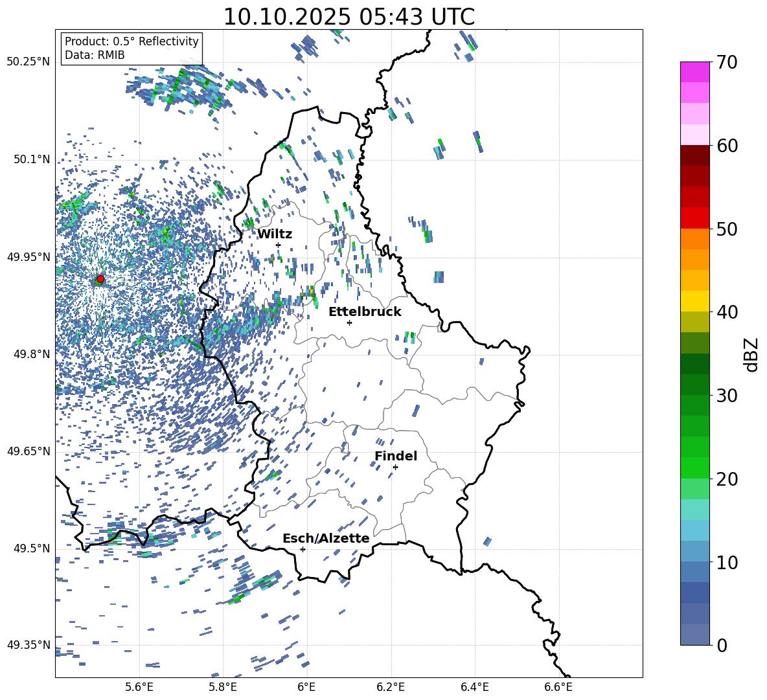The width and height of the screenshot is (767, 700).
Task: Click the dBZ colorbar axis label
Action: tap(751, 355)
